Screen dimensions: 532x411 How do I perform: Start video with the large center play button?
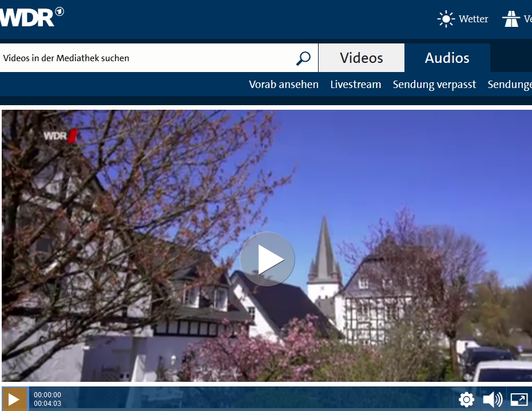tap(267, 260)
